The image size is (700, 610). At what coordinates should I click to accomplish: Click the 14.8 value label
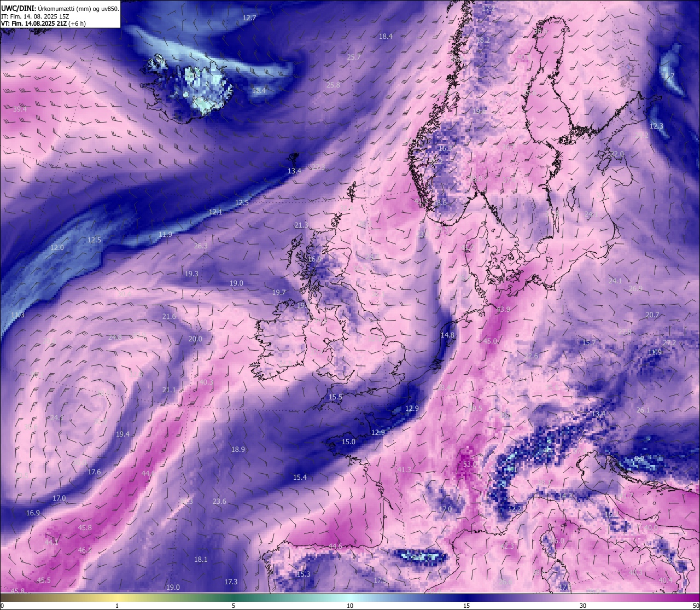(x=447, y=335)
